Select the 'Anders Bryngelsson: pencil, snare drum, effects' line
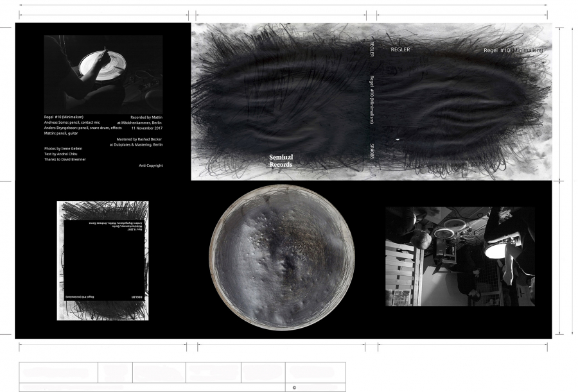578x392 pixels. click(83, 128)
